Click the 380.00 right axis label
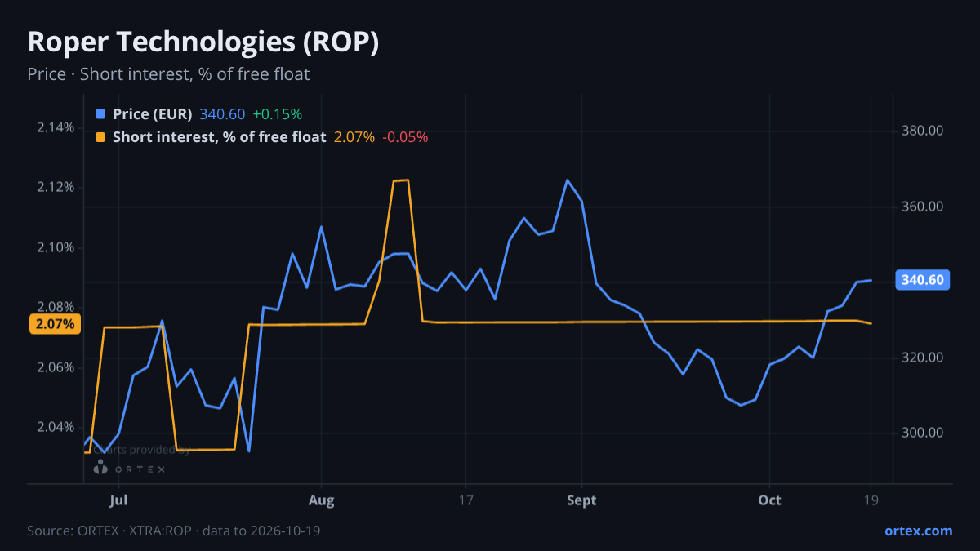 tap(923, 131)
